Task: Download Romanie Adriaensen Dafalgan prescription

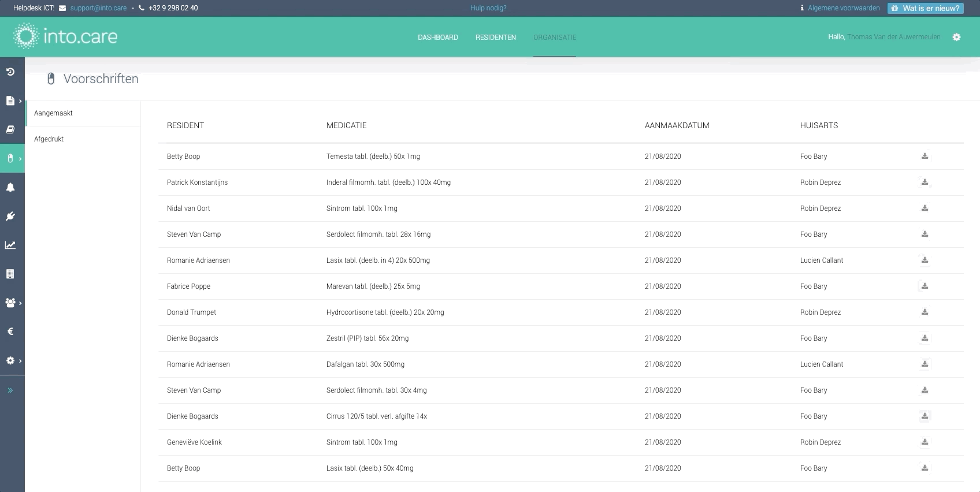Action: [925, 364]
